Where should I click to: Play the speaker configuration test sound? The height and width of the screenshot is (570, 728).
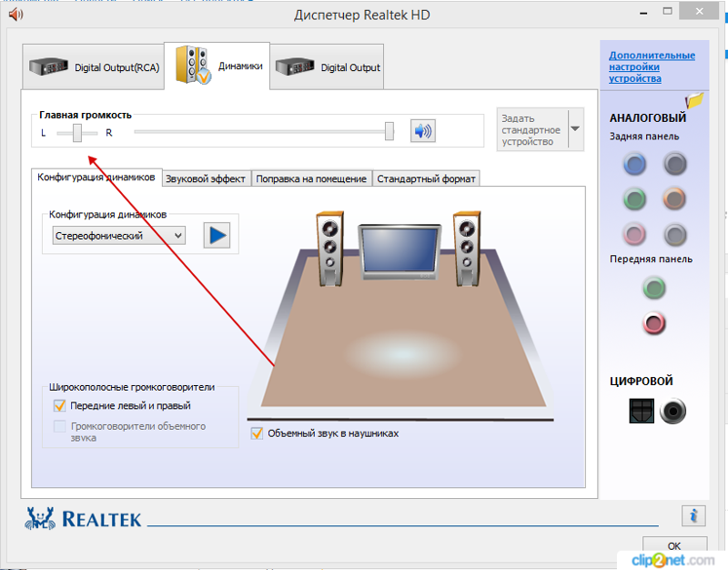click(x=217, y=236)
